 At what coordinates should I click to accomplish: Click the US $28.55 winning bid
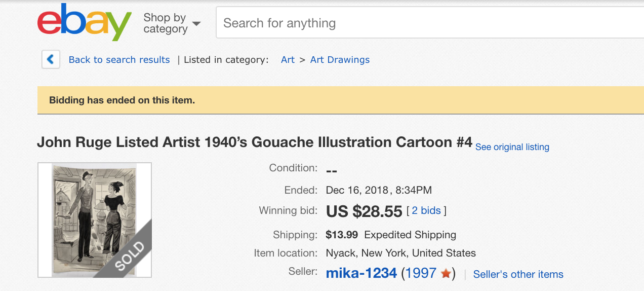click(364, 211)
